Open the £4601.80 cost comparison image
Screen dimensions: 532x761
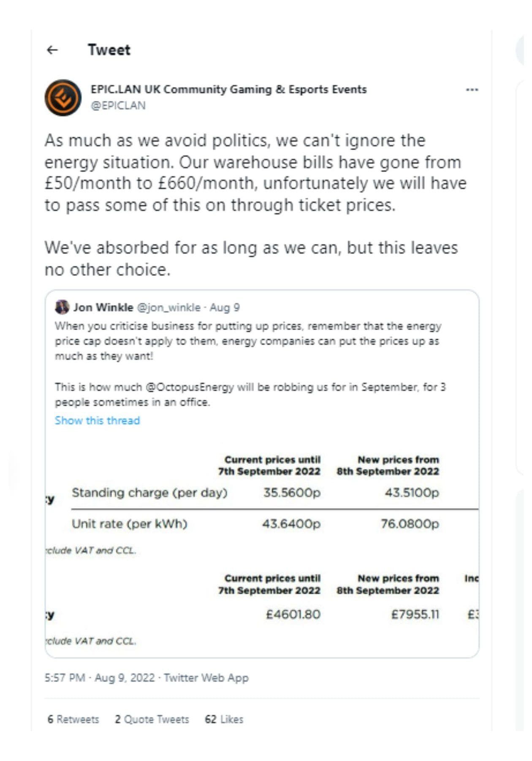click(262, 608)
